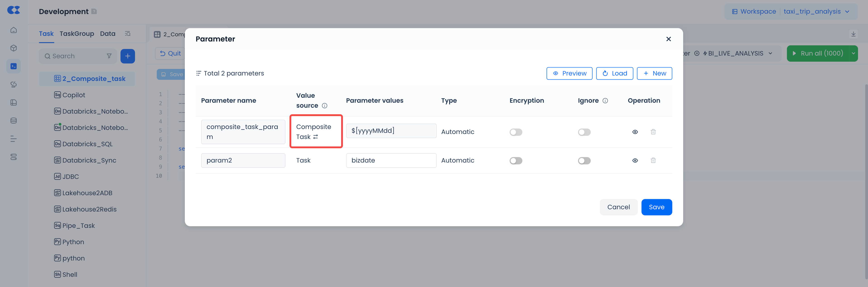Image resolution: width=868 pixels, height=287 pixels.
Task: Open the Run all dropdown arrow
Action: coord(853,54)
